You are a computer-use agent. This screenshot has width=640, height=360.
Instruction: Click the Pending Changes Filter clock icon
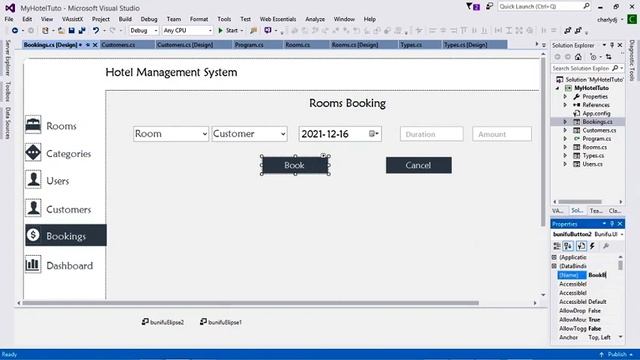coord(593,57)
